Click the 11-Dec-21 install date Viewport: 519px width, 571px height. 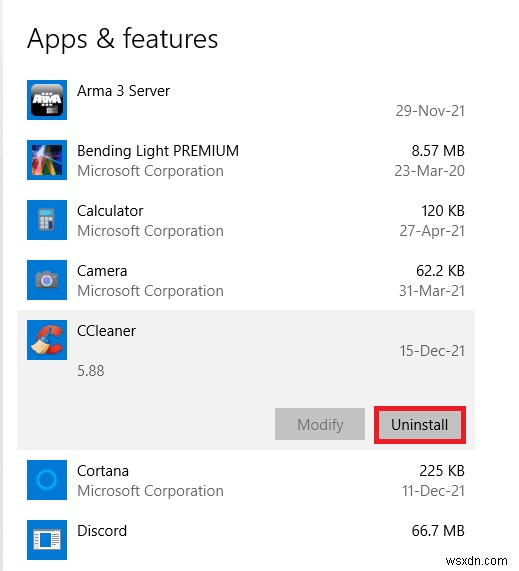pos(433,491)
